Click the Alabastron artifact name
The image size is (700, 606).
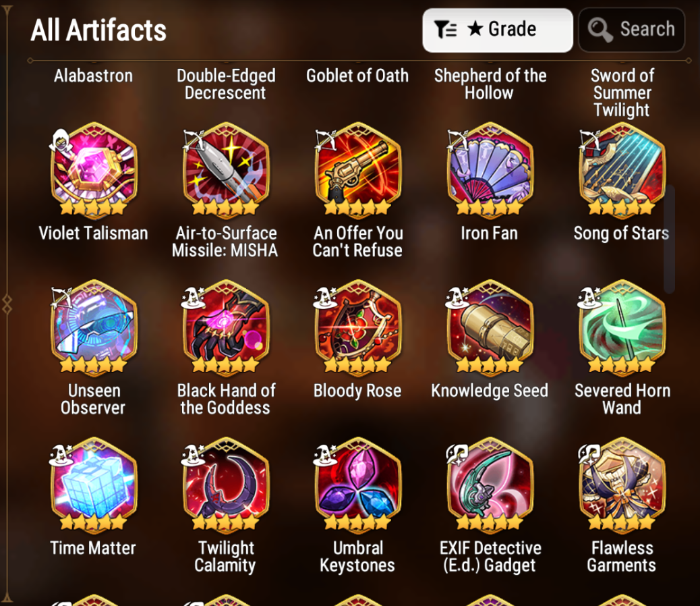point(93,76)
